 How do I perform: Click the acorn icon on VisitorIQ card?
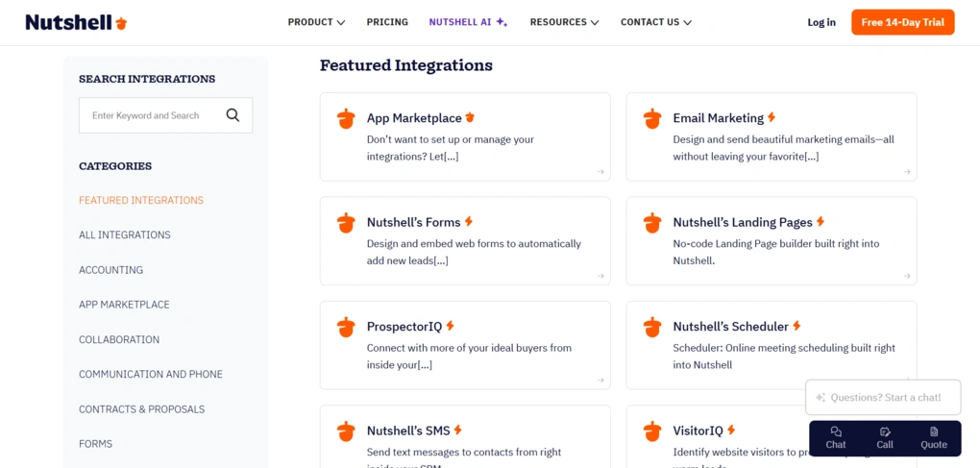(x=651, y=431)
